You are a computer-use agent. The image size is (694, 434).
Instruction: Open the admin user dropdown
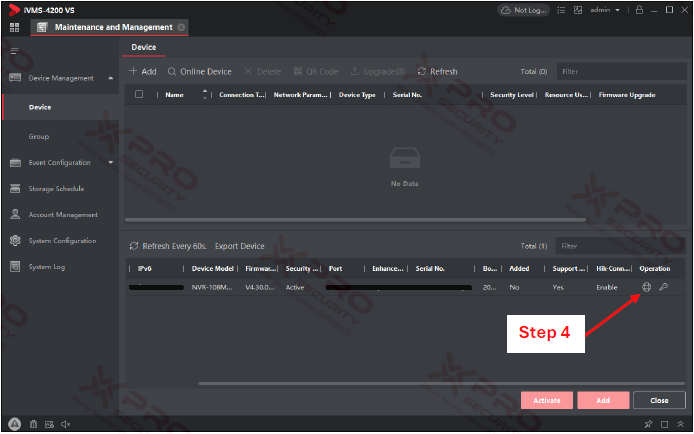(605, 10)
